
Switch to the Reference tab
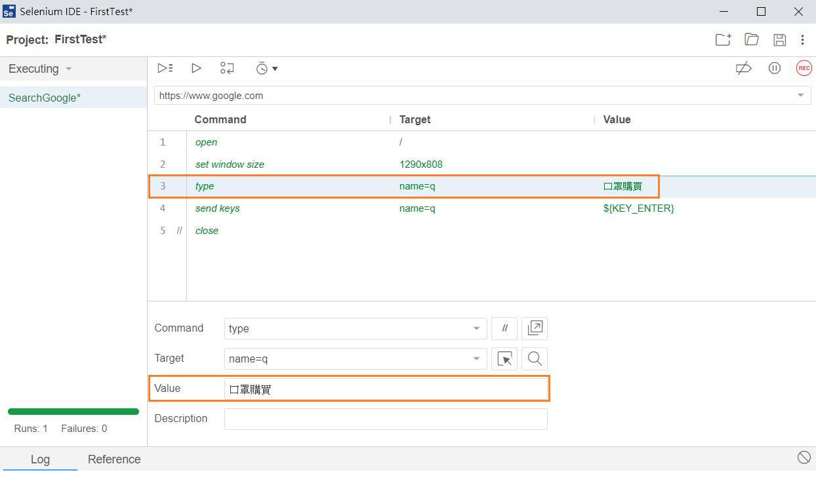(x=114, y=459)
